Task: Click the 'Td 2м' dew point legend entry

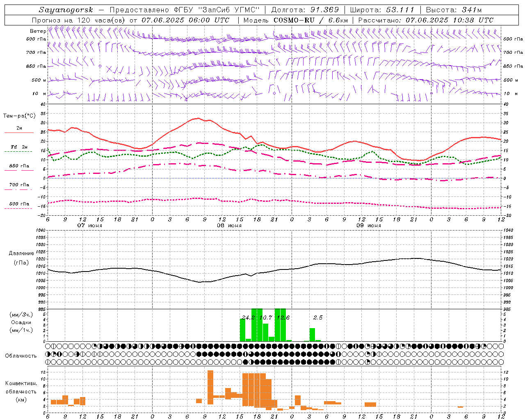Action: coord(19,147)
